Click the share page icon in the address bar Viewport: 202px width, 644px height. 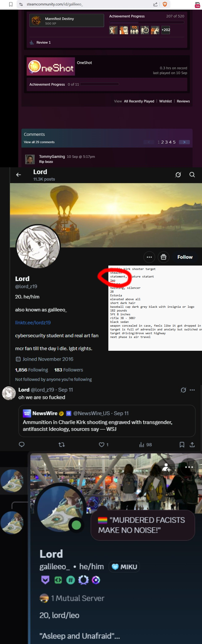tap(155, 4)
